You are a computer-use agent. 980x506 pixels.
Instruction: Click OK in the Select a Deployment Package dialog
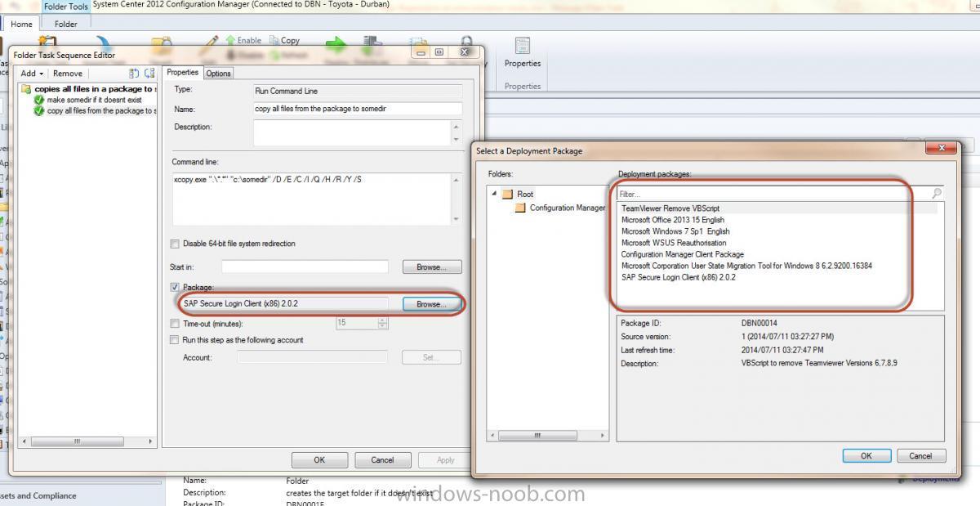[866, 456]
